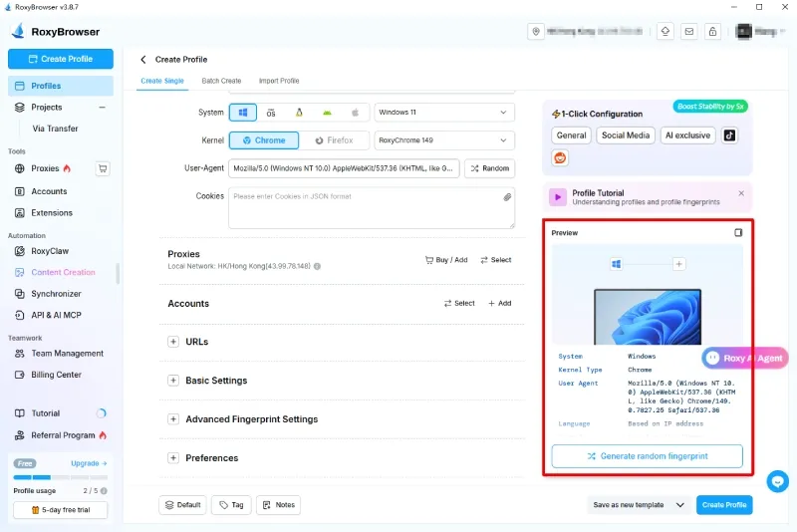Click the Upgrade link
This screenshot has width=797, height=532.
89,463
